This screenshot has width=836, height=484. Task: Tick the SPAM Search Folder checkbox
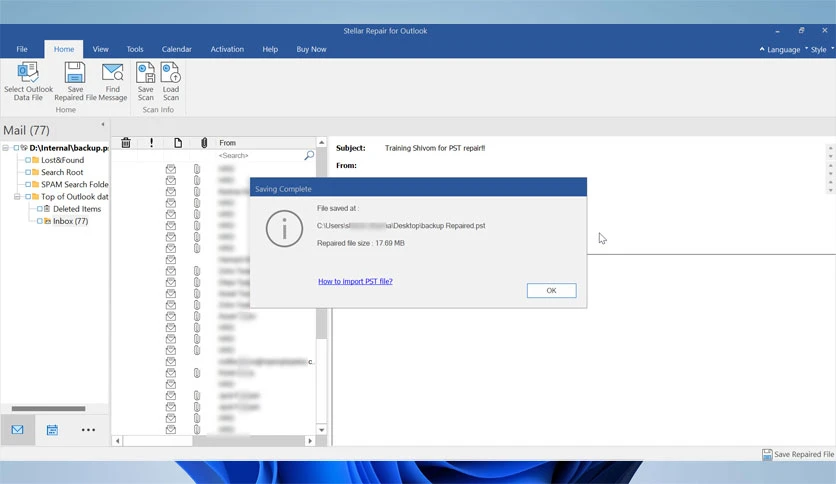[28, 184]
